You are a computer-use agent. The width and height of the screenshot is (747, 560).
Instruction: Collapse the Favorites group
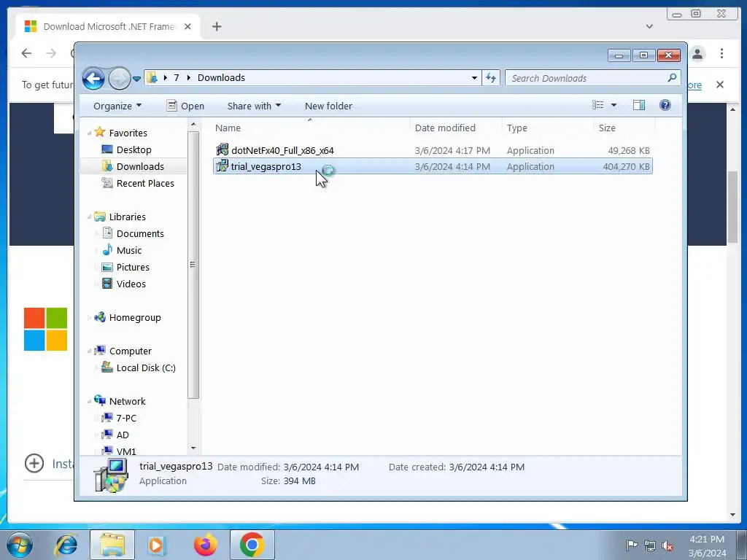pos(90,133)
